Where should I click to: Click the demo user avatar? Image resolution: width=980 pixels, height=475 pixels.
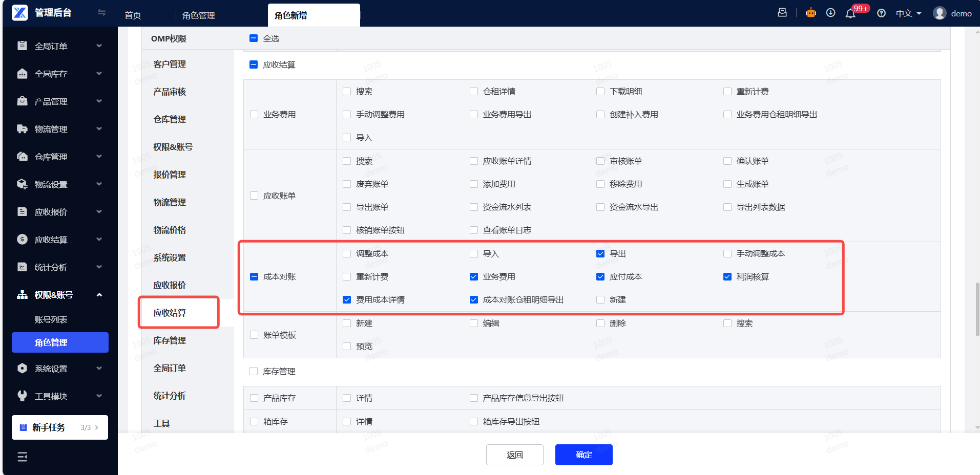tap(939, 13)
